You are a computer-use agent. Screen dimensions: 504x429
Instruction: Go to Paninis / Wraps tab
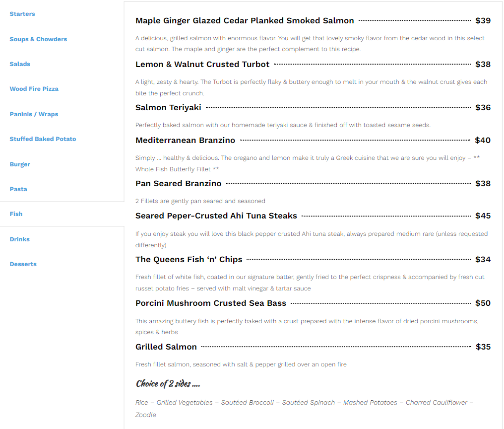click(x=34, y=114)
